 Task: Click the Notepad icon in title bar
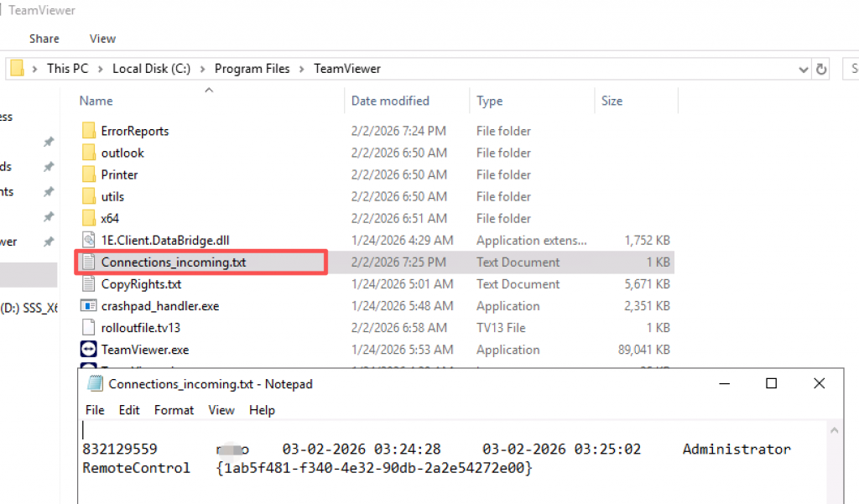(96, 384)
